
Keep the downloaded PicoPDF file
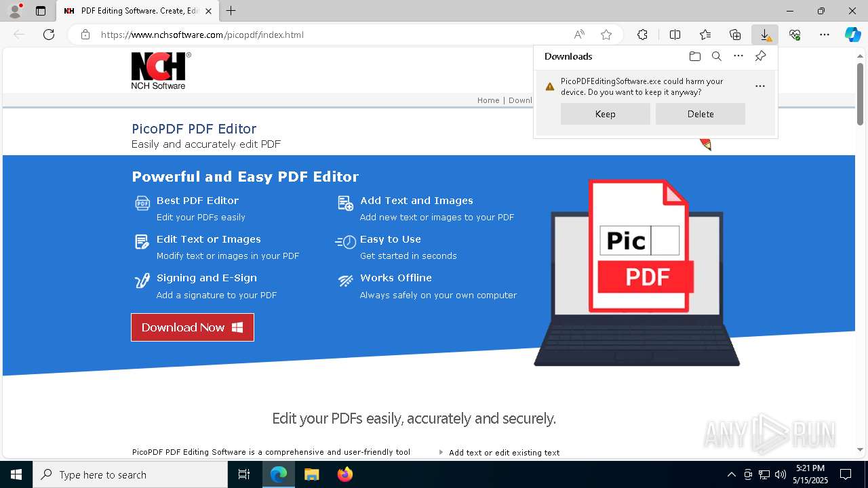pos(606,114)
